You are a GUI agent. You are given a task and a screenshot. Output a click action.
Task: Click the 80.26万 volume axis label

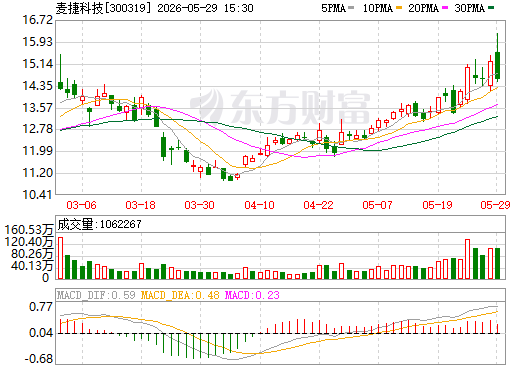click(32, 254)
